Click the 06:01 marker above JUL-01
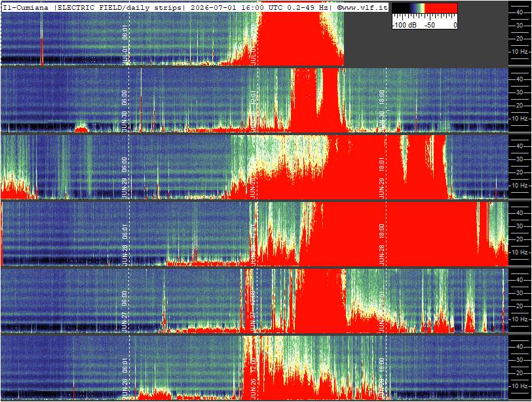 125,32
